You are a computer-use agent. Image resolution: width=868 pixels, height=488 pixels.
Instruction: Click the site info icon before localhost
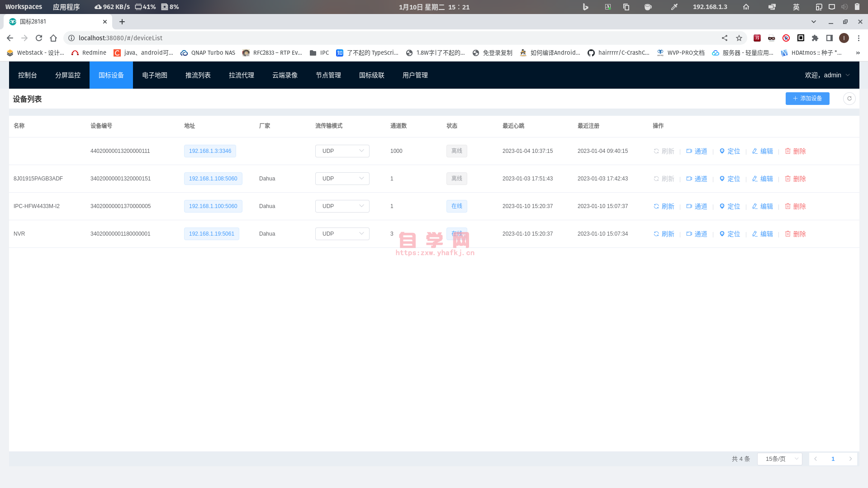click(x=71, y=38)
